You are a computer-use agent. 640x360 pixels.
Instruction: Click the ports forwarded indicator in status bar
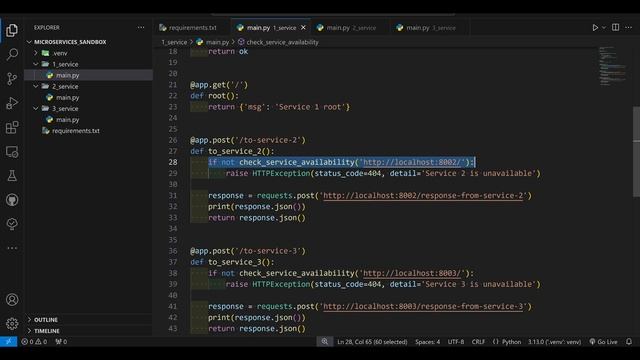click(x=61, y=342)
